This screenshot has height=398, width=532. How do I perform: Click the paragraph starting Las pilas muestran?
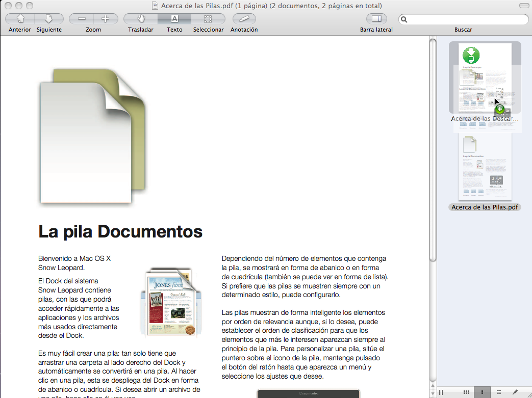[303, 344]
